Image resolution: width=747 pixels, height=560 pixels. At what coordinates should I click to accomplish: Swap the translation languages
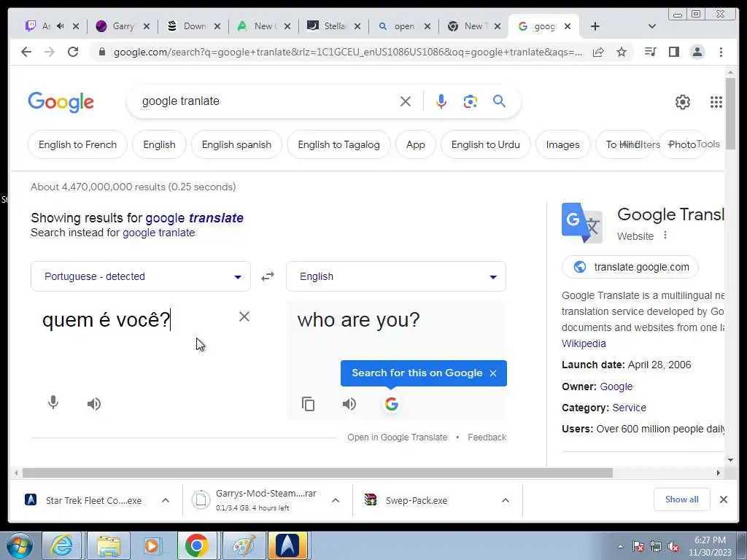tap(268, 276)
